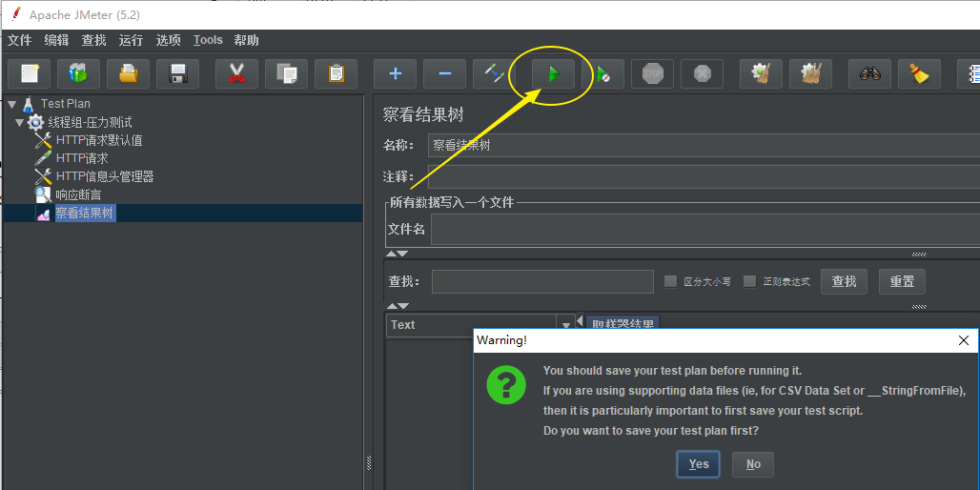Click the Clear All double-broom icon
The width and height of the screenshot is (980, 490).
[x=810, y=73]
